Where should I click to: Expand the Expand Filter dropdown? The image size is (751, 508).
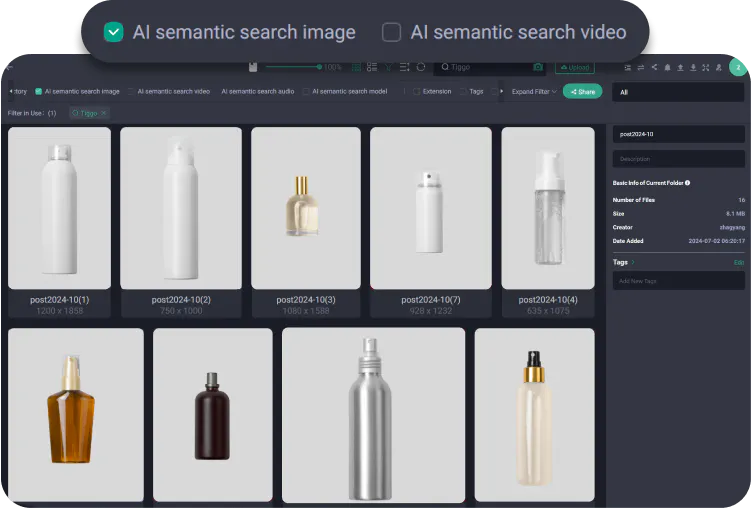click(x=534, y=91)
